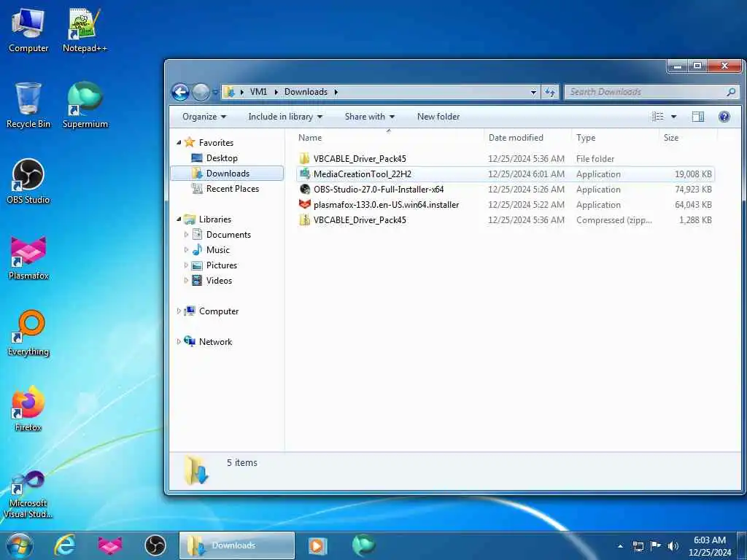This screenshot has height=560, width=747.
Task: Collapse the Libraries tree section
Action: (x=179, y=219)
